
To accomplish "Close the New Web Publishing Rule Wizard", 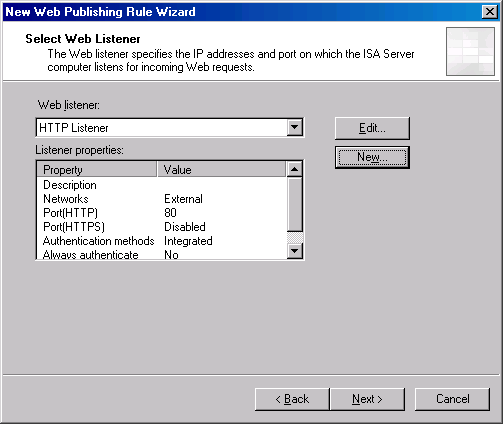I will (490, 12).
